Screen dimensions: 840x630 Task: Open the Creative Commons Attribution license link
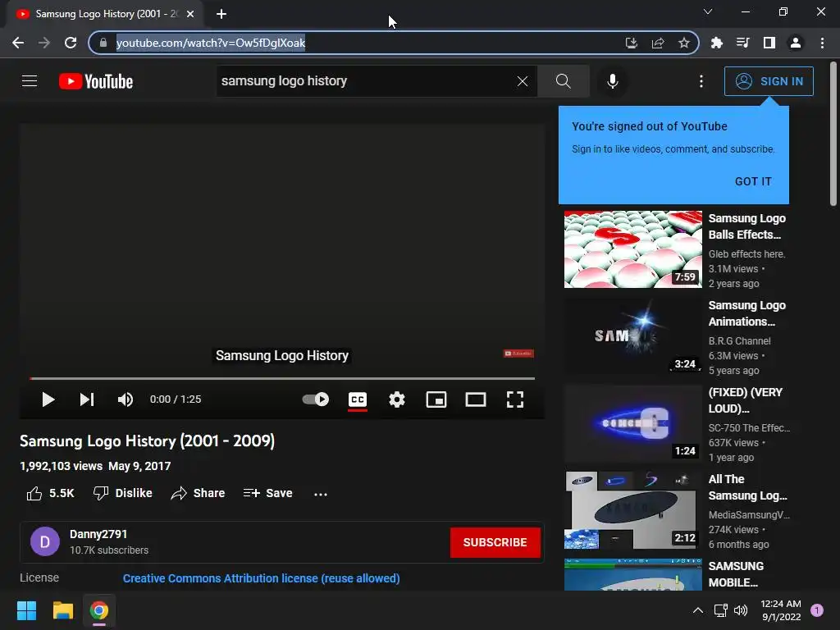[x=261, y=578]
